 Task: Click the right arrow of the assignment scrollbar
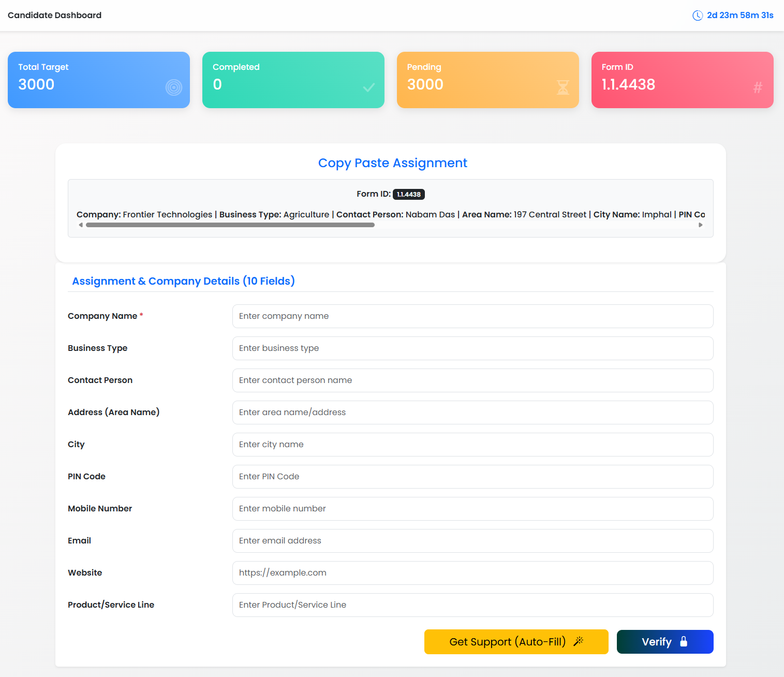(x=701, y=225)
